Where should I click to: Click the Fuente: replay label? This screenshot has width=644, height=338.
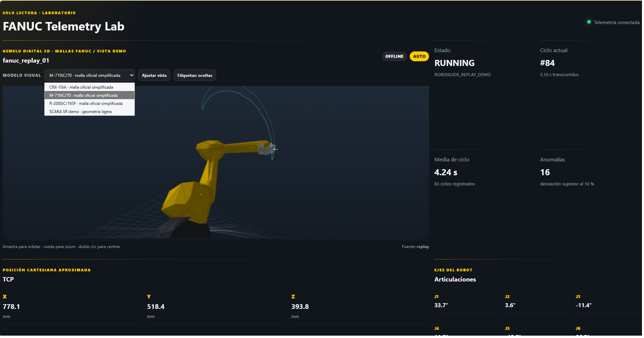point(415,247)
